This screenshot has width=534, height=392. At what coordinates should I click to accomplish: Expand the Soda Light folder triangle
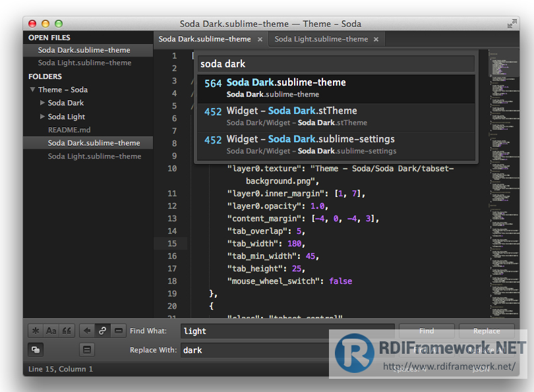coord(42,117)
